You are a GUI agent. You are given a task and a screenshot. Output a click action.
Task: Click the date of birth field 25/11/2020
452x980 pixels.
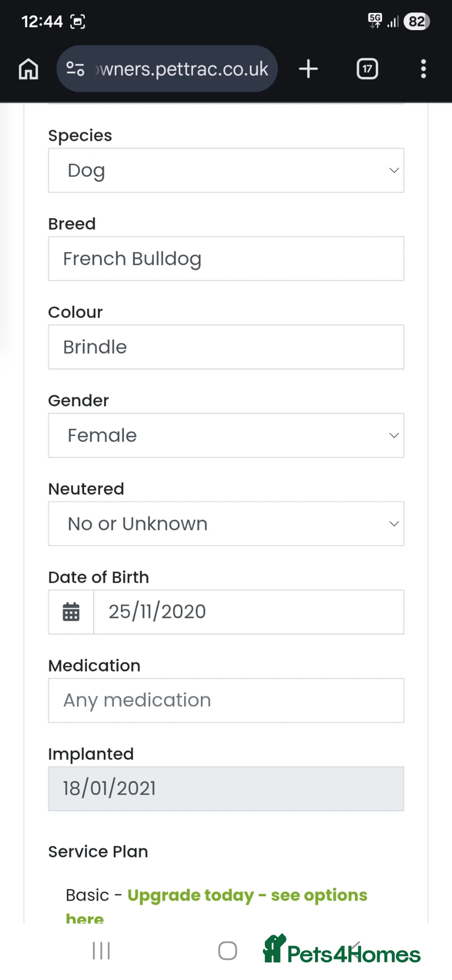(x=249, y=612)
